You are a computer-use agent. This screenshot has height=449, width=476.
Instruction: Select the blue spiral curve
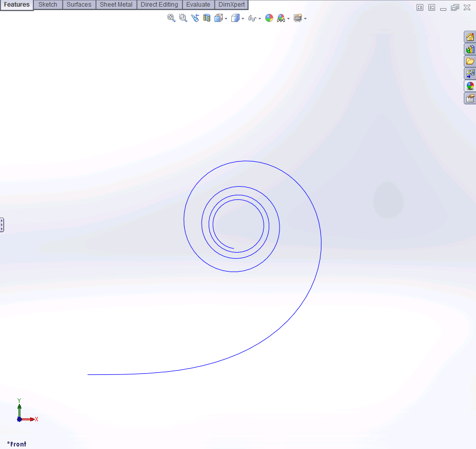pyautogui.click(x=321, y=243)
